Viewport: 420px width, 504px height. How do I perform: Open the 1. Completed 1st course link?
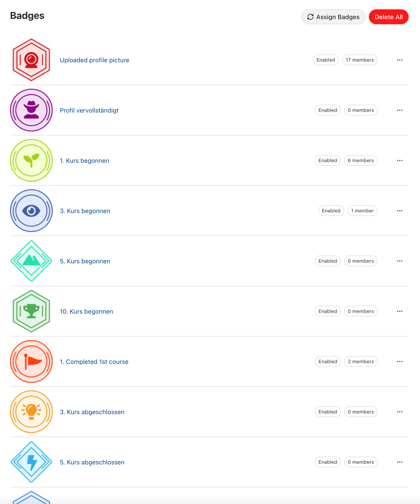pyautogui.click(x=94, y=362)
